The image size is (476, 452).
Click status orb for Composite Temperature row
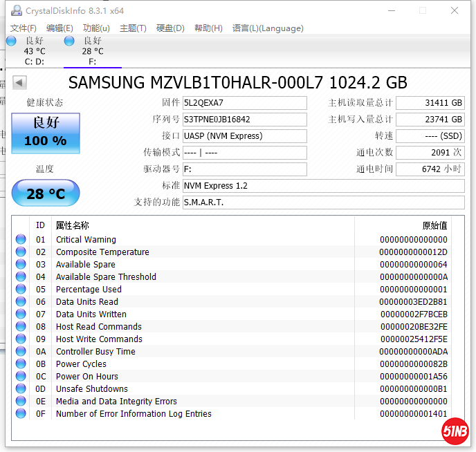(x=21, y=252)
